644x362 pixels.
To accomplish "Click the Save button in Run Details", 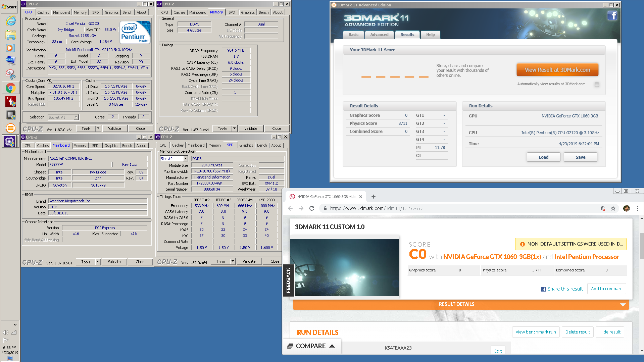I will pyautogui.click(x=580, y=157).
